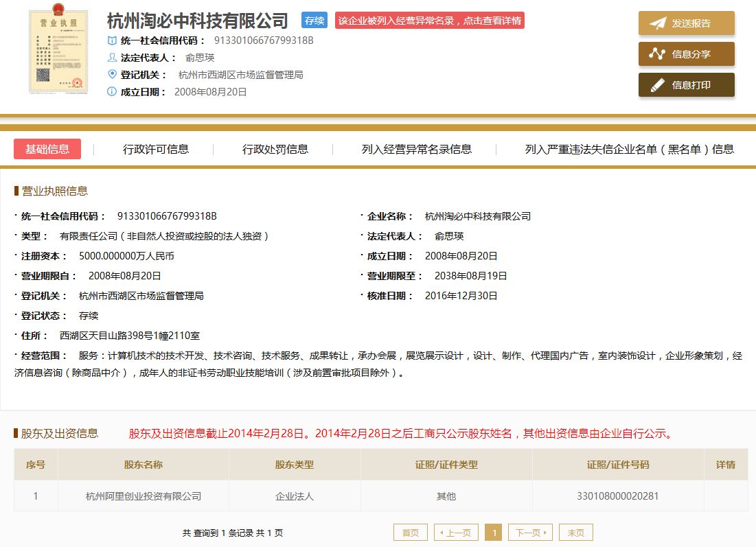Open the 列入经营异常名录信息 tab

[x=417, y=150]
